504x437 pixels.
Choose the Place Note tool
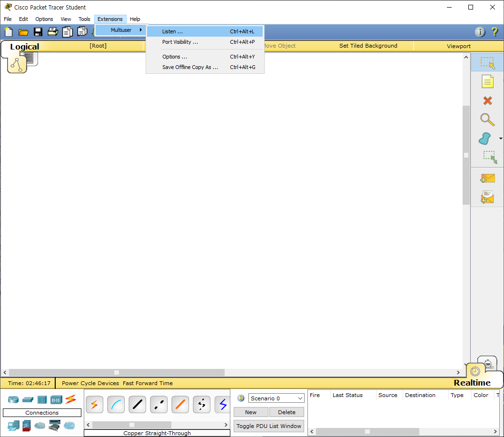tap(487, 81)
